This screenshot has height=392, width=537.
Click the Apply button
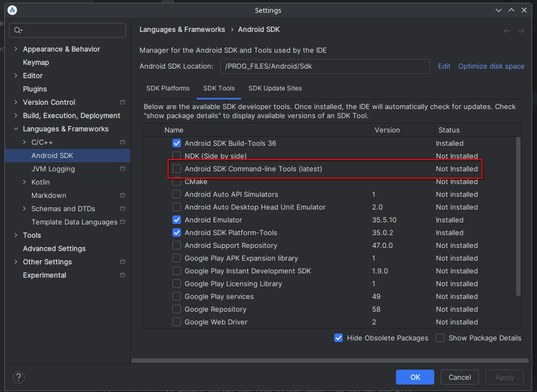coord(505,377)
